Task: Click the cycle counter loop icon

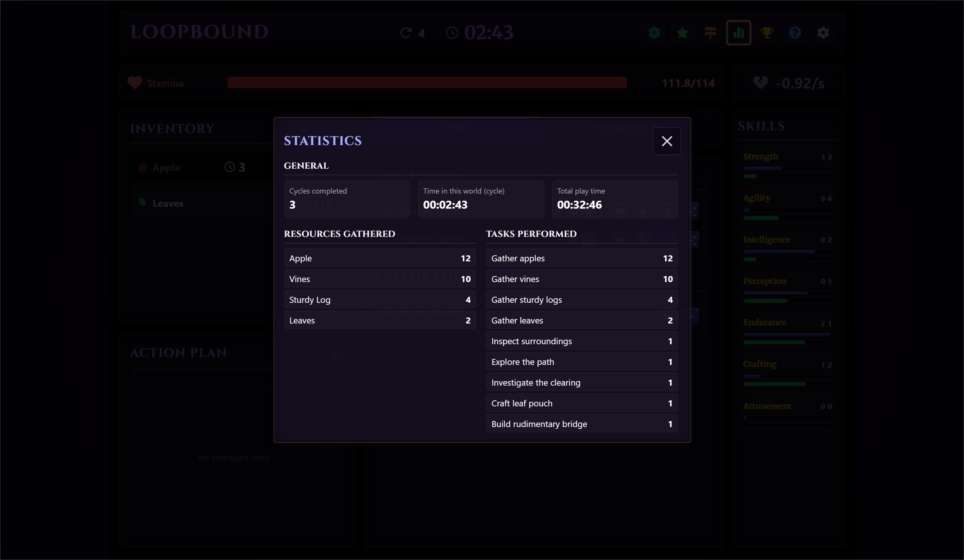Action: coord(406,33)
